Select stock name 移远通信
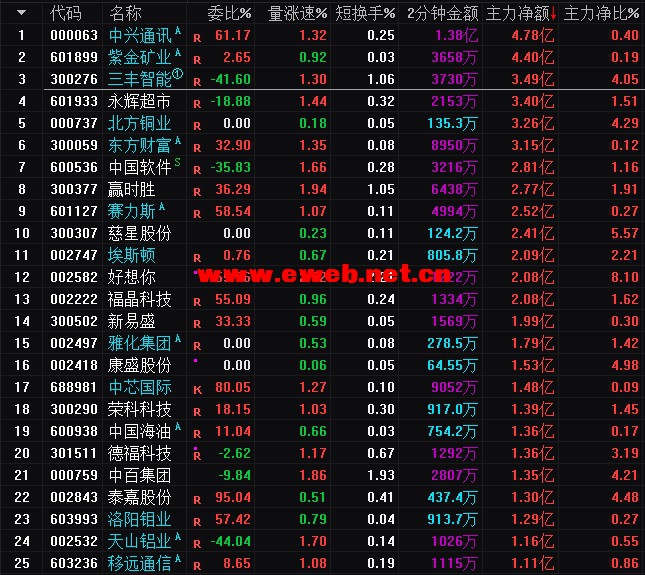Viewport: 645px width, 575px height. point(140,563)
